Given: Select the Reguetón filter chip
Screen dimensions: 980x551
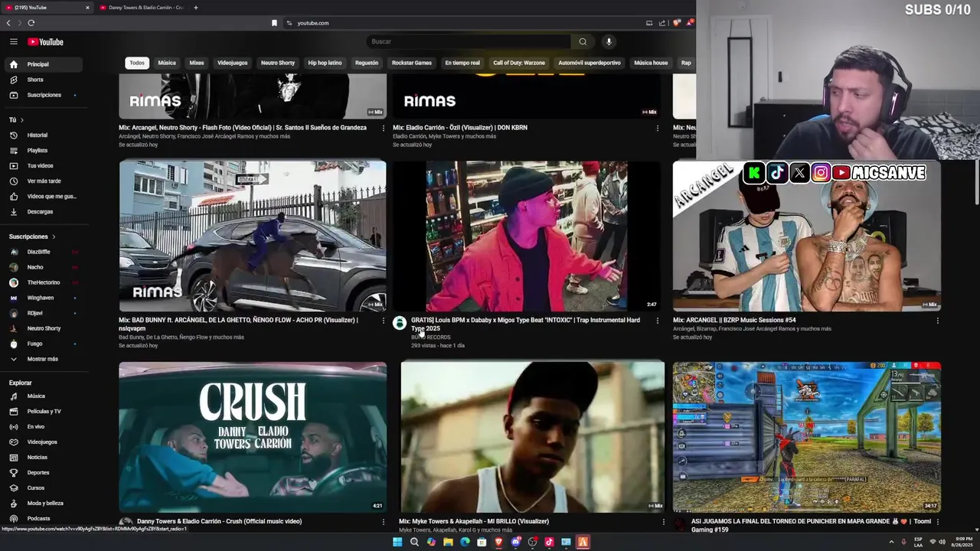Looking at the screenshot, I should (367, 63).
